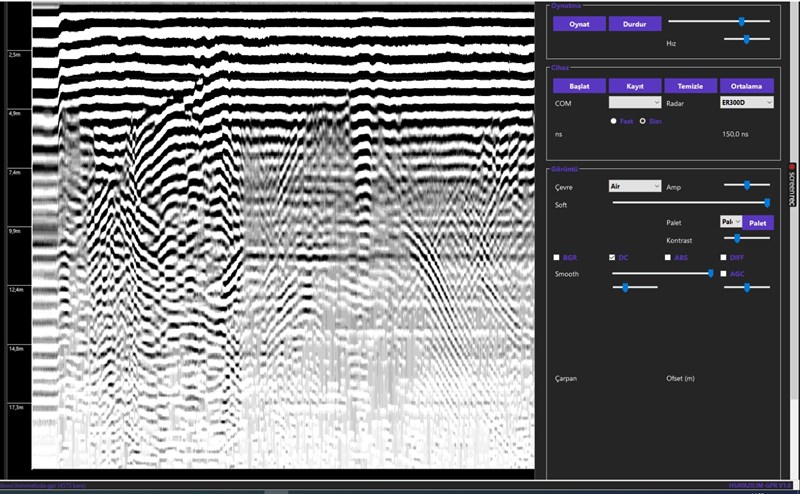Click the Hız speed slider
Screen dimensions: 800x494
point(745,39)
